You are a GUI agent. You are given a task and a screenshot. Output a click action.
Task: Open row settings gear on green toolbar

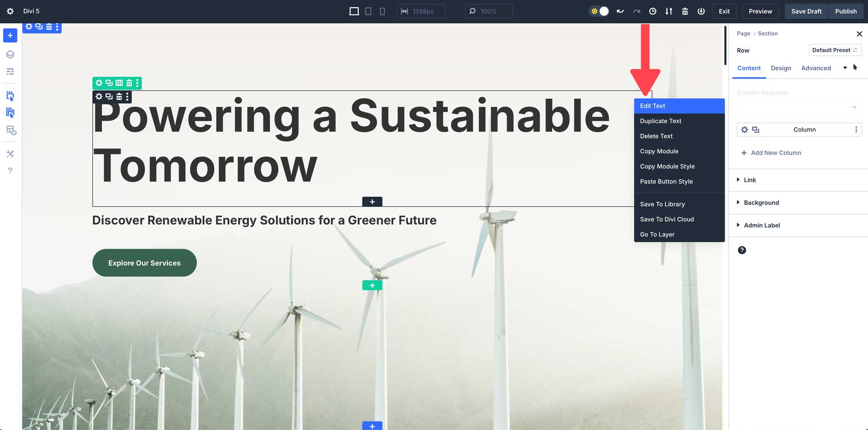click(99, 83)
